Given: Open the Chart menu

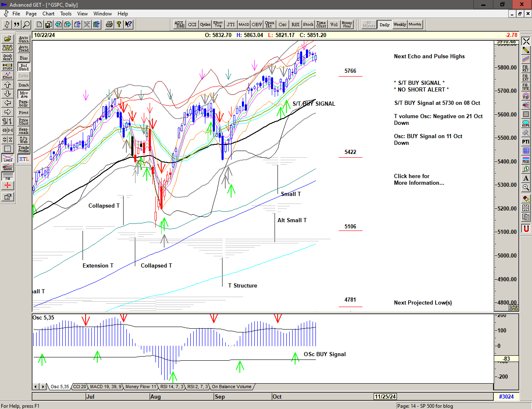Looking at the screenshot, I should [48, 14].
